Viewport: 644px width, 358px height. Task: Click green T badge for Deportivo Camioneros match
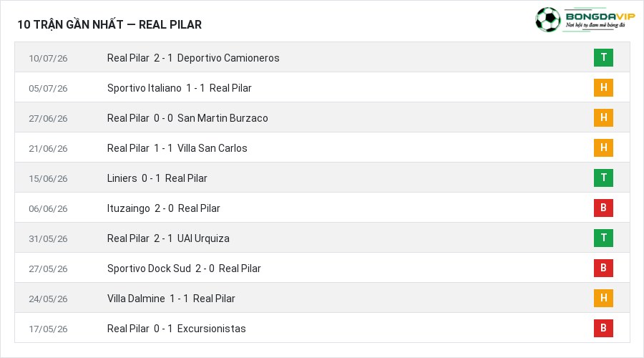603,57
